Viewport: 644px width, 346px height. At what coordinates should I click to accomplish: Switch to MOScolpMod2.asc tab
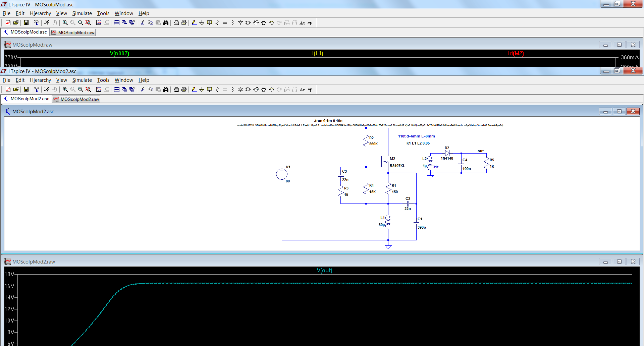26,99
